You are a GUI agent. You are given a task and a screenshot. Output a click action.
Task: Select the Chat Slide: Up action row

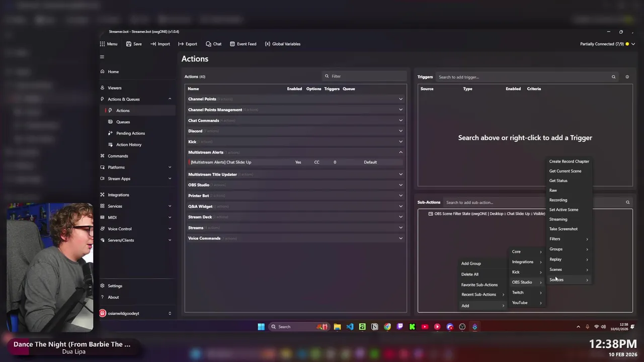click(x=295, y=162)
